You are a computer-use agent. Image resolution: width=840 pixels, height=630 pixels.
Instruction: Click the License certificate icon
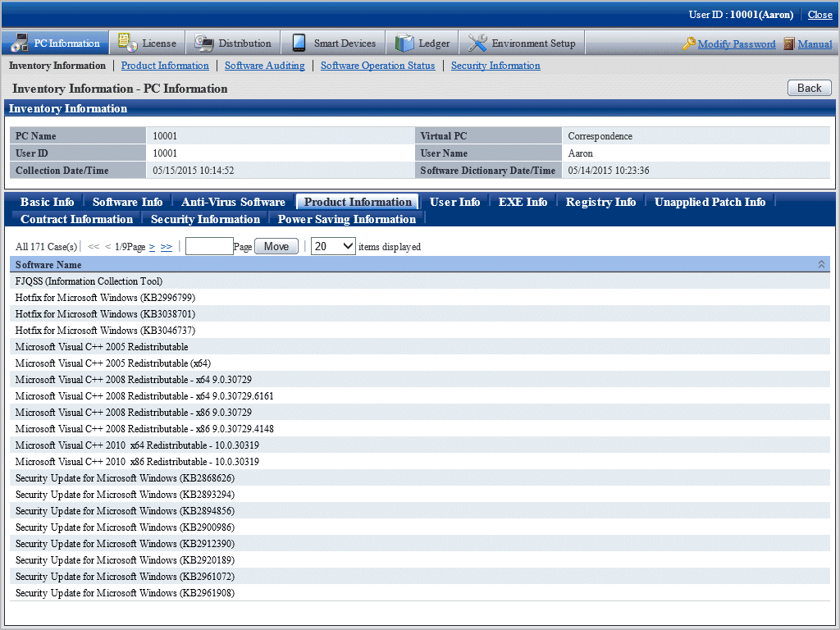(x=127, y=43)
